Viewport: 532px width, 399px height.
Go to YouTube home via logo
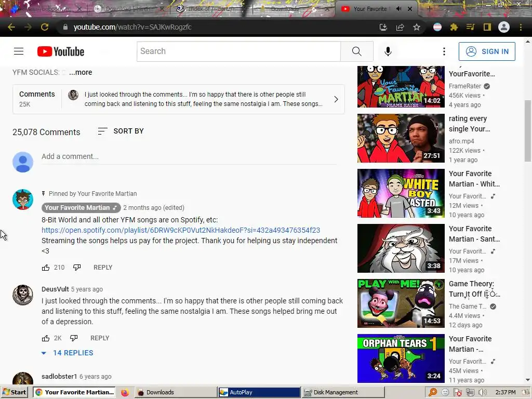[61, 51]
